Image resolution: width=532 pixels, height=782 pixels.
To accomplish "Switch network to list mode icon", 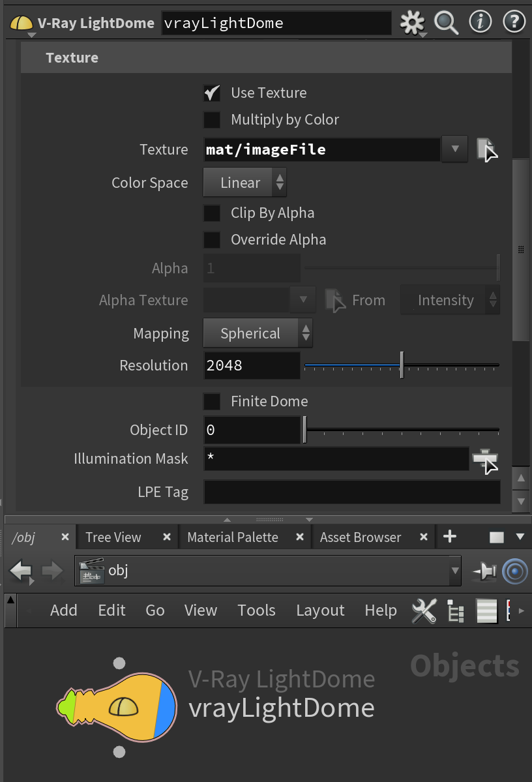I will (x=486, y=610).
